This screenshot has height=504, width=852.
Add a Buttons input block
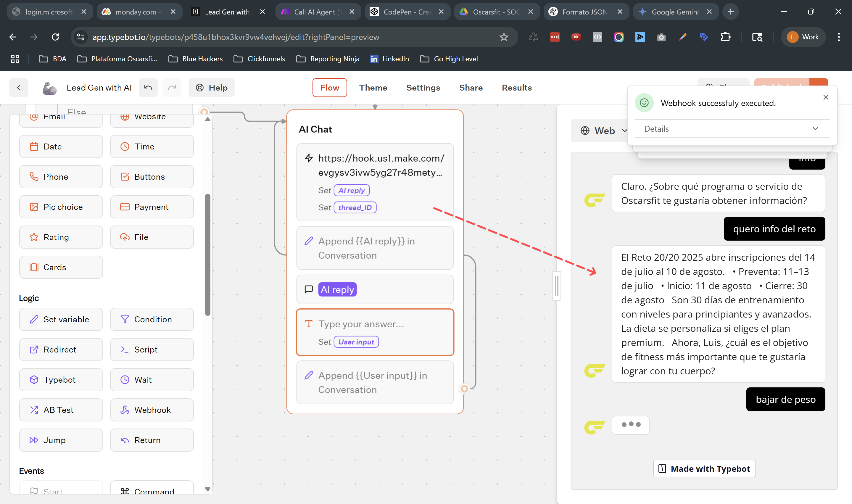[152, 177]
